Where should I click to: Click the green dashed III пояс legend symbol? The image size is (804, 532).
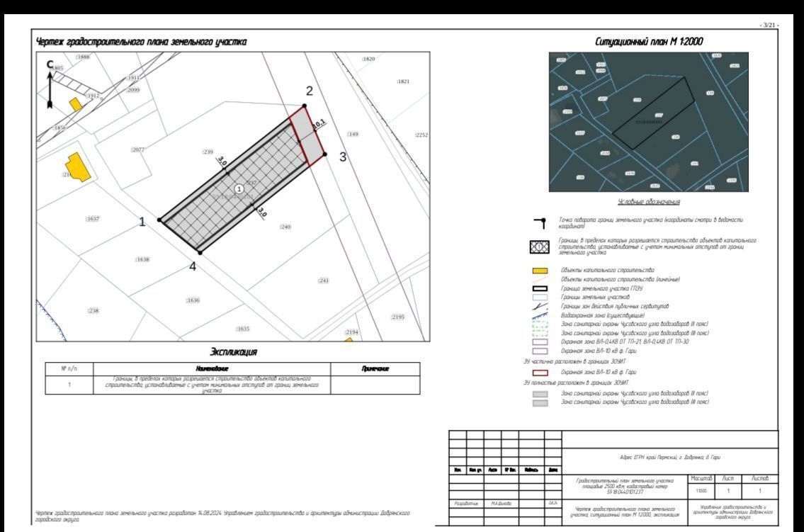pos(540,333)
